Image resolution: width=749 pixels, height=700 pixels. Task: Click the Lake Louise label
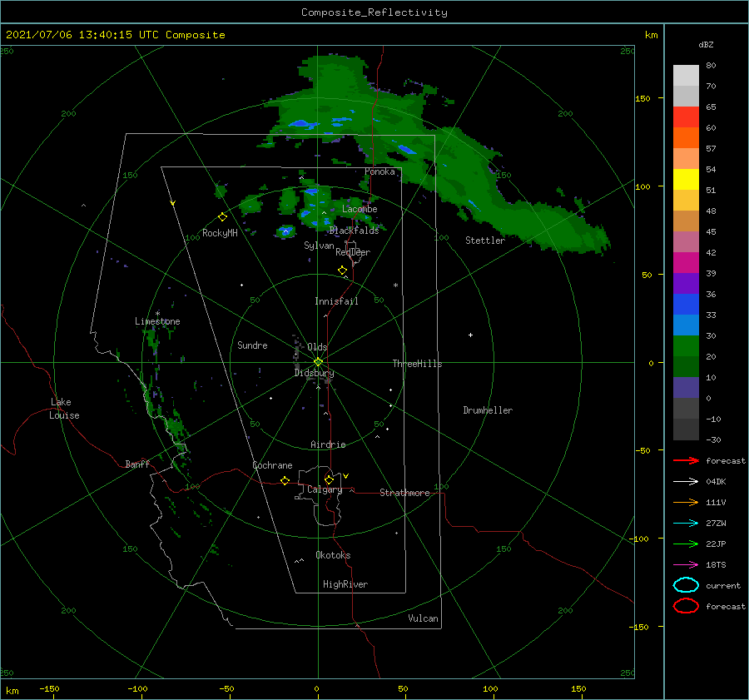[x=64, y=409]
